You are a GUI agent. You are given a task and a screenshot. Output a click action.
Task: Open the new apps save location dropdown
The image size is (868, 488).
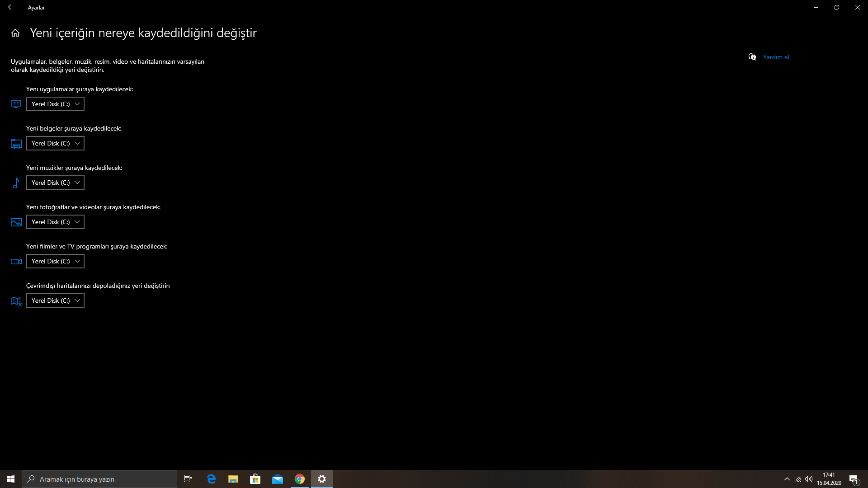tap(55, 104)
